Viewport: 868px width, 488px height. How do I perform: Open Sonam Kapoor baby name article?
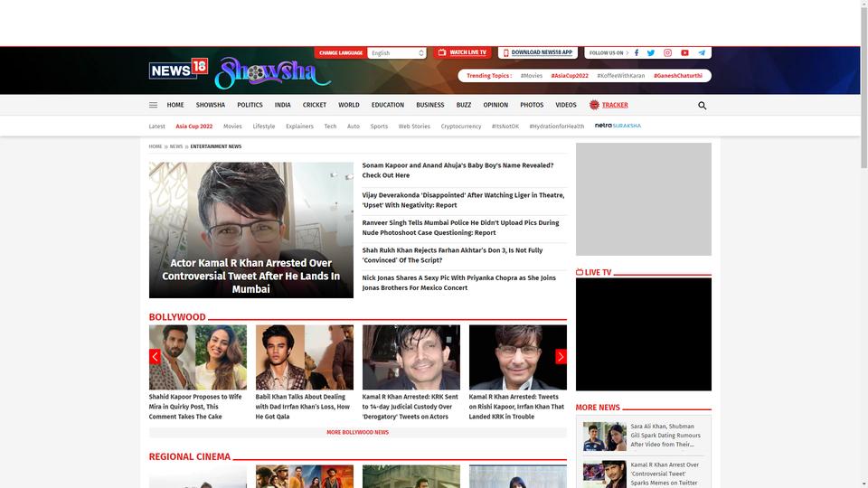point(458,170)
